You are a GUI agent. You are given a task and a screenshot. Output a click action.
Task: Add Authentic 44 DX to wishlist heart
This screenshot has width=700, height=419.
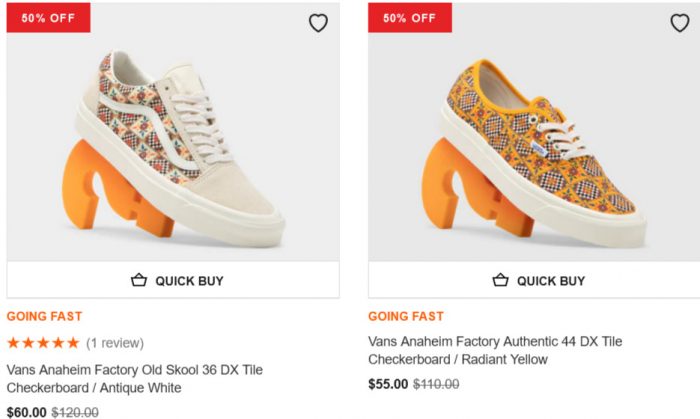pyautogui.click(x=680, y=23)
